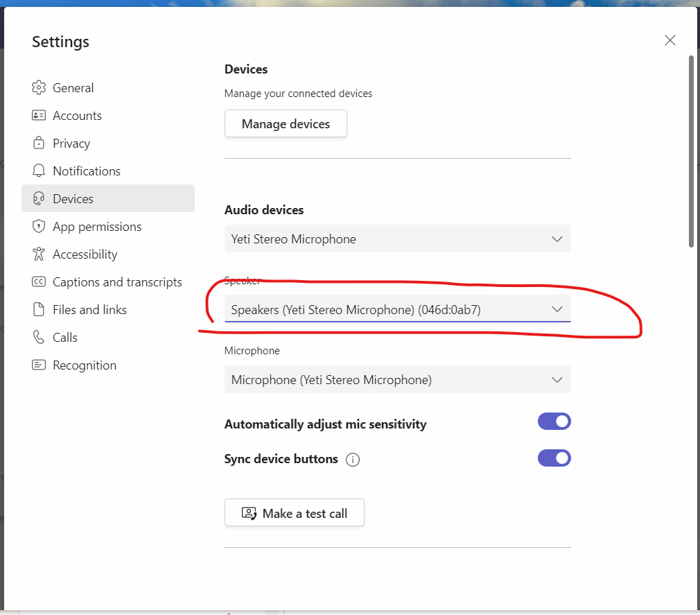Open the Microphone selection dropdown
Viewport: 700px width, 615px height.
[x=397, y=380]
